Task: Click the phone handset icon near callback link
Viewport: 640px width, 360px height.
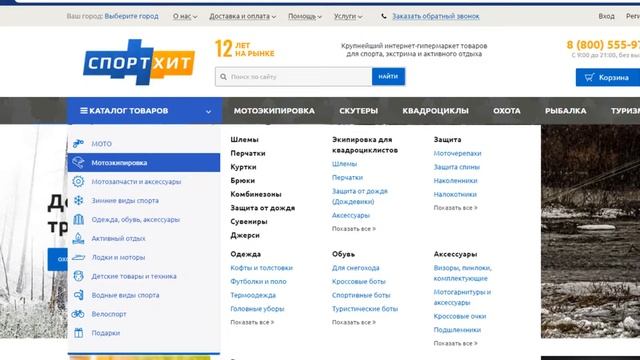Action: 384,16
